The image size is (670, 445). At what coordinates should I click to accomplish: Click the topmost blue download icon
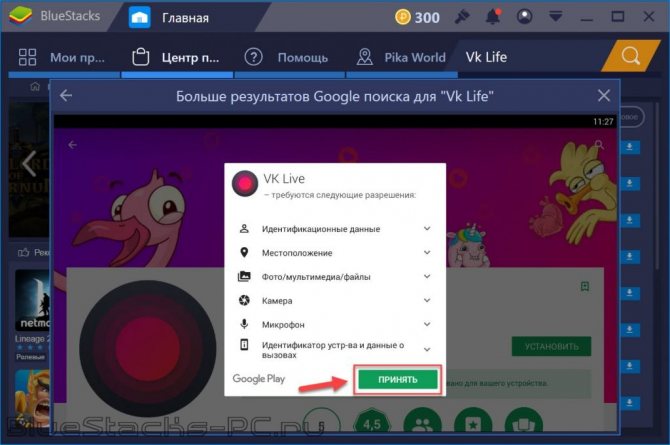tap(629, 147)
